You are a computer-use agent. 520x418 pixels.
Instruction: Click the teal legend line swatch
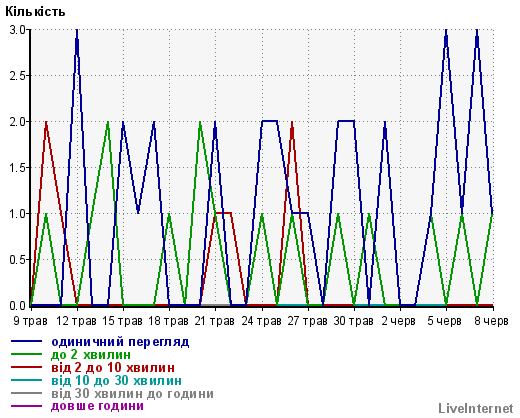coord(26,380)
